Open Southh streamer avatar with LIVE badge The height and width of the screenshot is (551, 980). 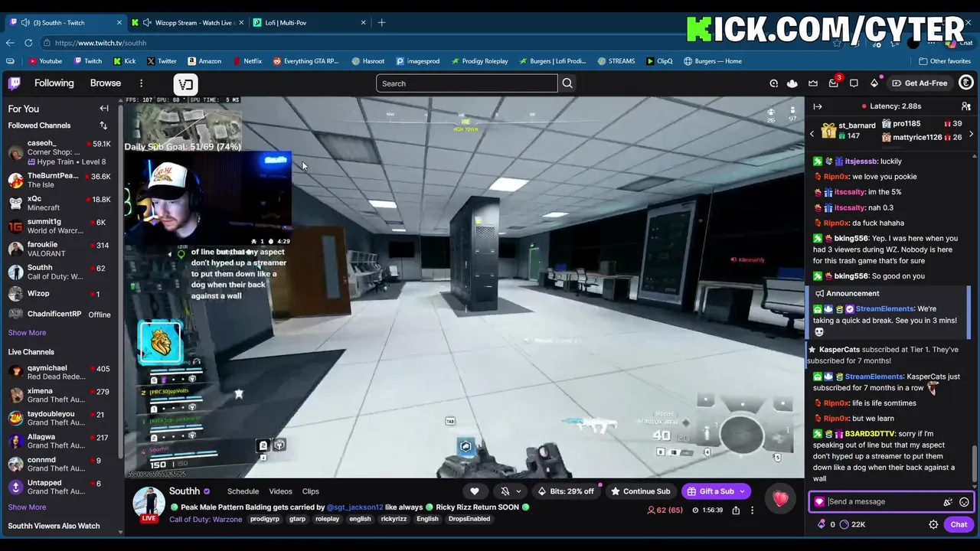[149, 504]
